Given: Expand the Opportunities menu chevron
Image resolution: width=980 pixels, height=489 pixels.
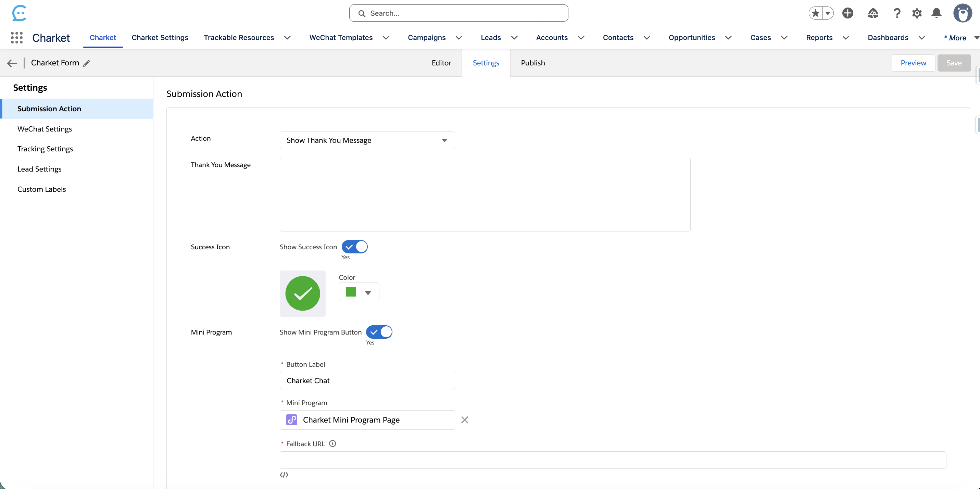Looking at the screenshot, I should tap(729, 38).
